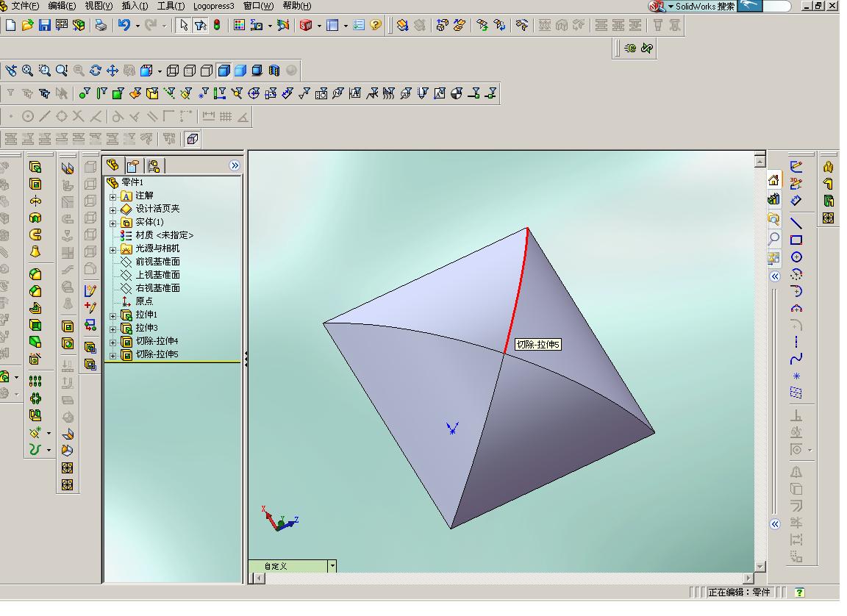Click the Sweep feature icon
This screenshot has height=616, width=847.
(35, 234)
